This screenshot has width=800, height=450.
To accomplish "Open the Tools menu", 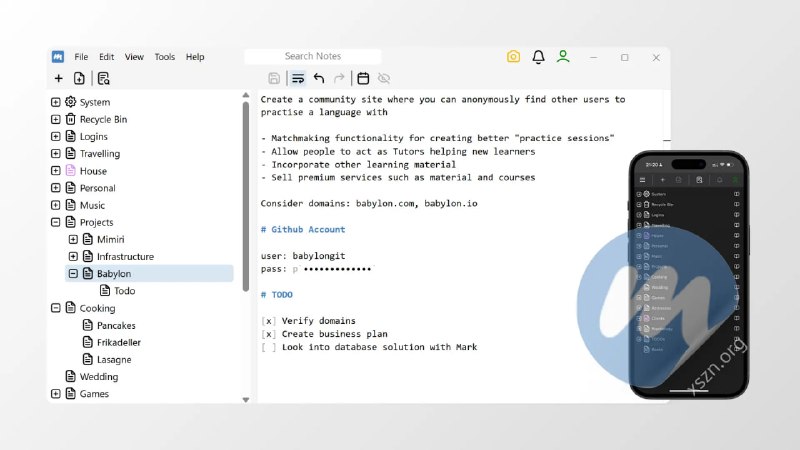I will 164,57.
